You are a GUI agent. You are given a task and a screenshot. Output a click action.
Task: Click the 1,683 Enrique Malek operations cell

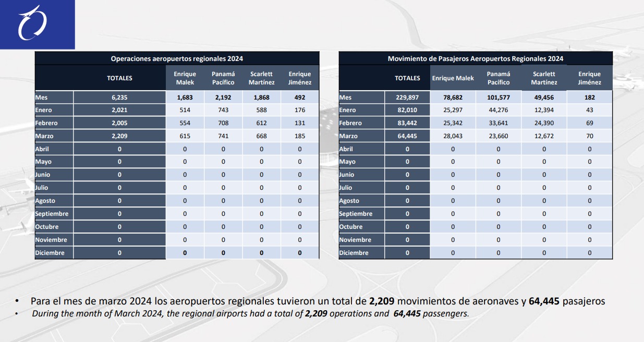[x=185, y=97]
